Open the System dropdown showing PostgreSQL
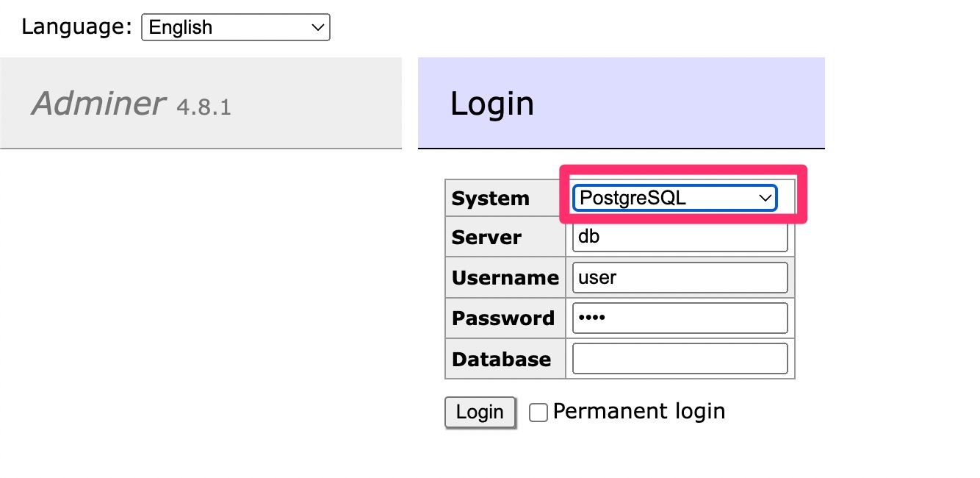980x478 pixels. pyautogui.click(x=675, y=198)
